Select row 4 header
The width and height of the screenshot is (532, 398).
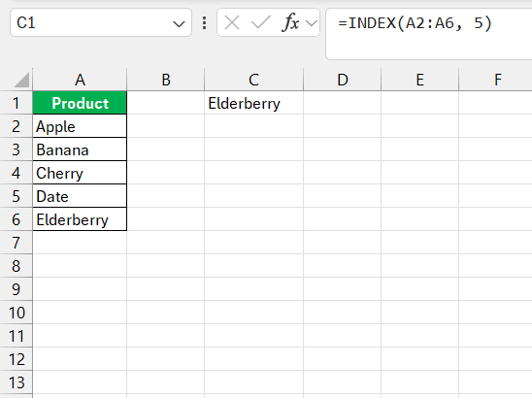click(x=16, y=173)
